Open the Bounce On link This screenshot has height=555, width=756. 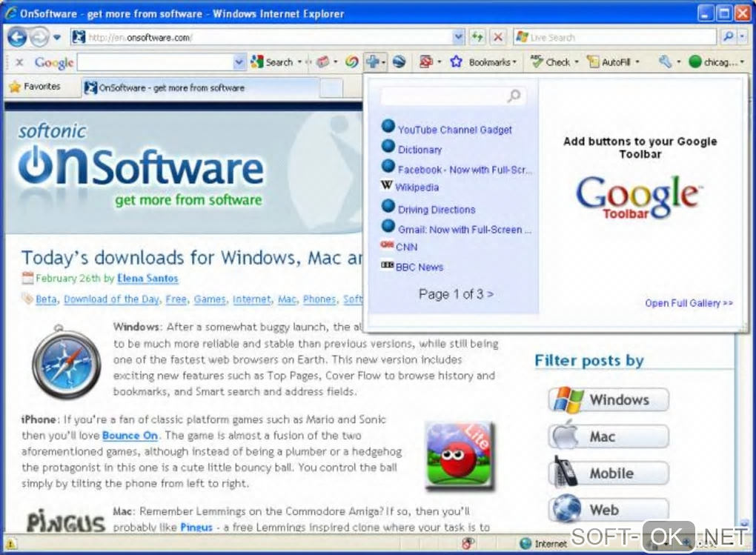point(130,436)
